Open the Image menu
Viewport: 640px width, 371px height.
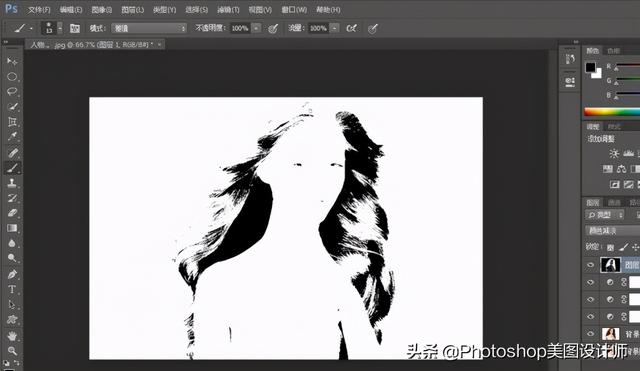[x=101, y=10]
